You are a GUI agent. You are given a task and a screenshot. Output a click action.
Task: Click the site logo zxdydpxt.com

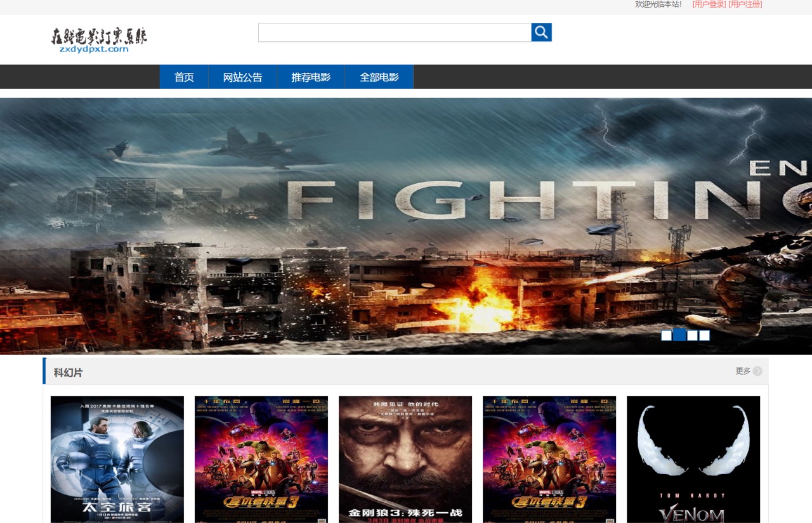click(99, 40)
